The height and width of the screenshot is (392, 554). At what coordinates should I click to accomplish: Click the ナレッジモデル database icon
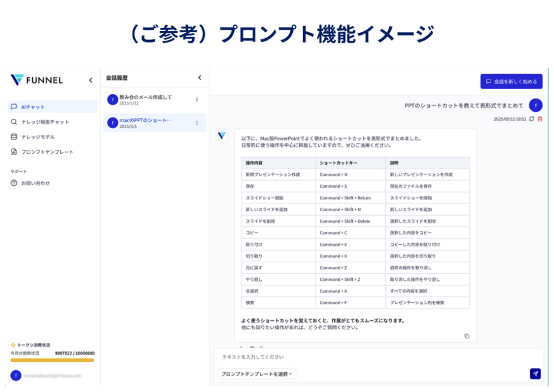coord(14,137)
